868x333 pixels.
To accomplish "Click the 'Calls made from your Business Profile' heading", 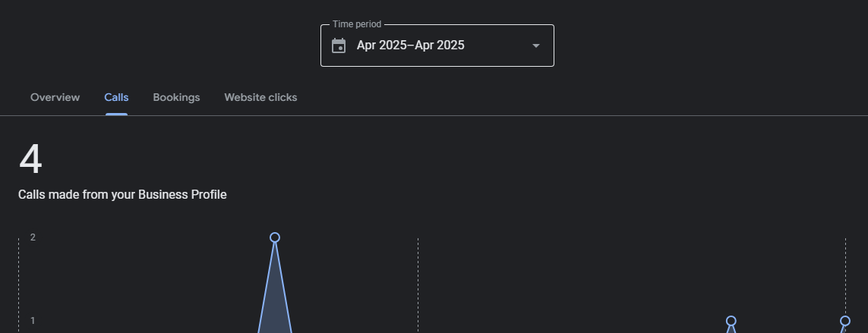I will (122, 195).
